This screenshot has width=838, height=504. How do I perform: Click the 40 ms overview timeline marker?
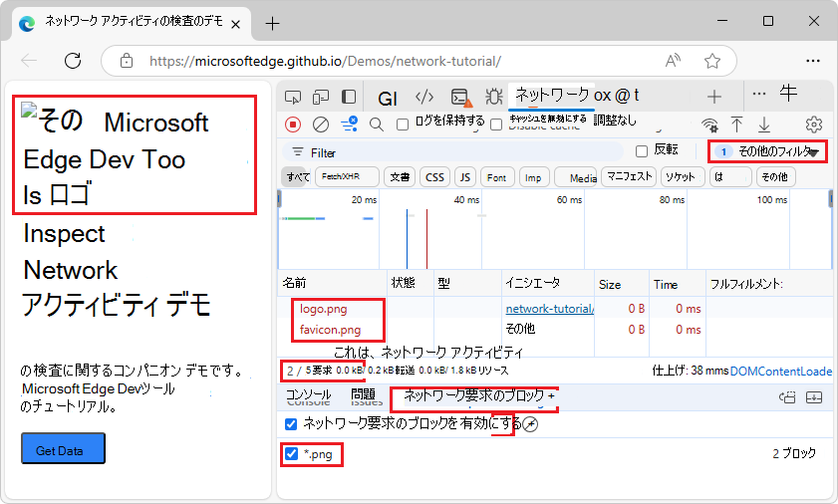point(466,200)
